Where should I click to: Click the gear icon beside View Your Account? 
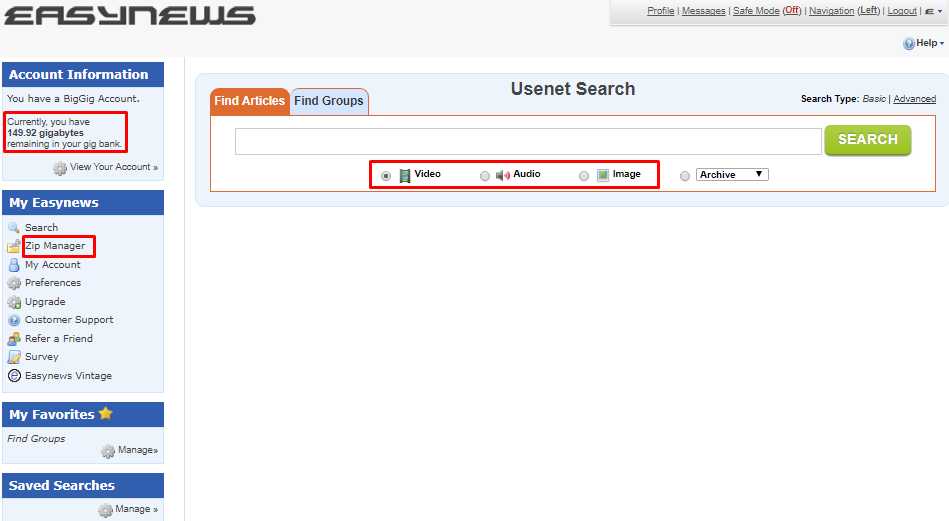pos(59,168)
